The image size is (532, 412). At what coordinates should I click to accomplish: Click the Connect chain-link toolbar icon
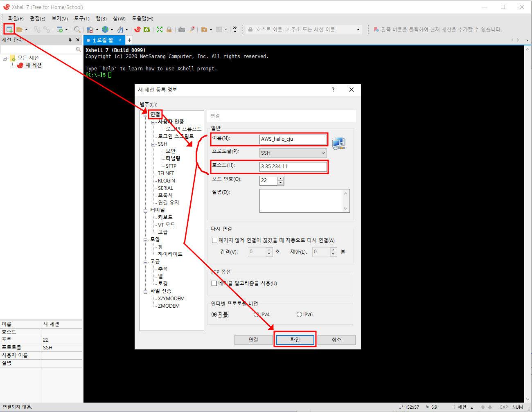pyautogui.click(x=37, y=29)
